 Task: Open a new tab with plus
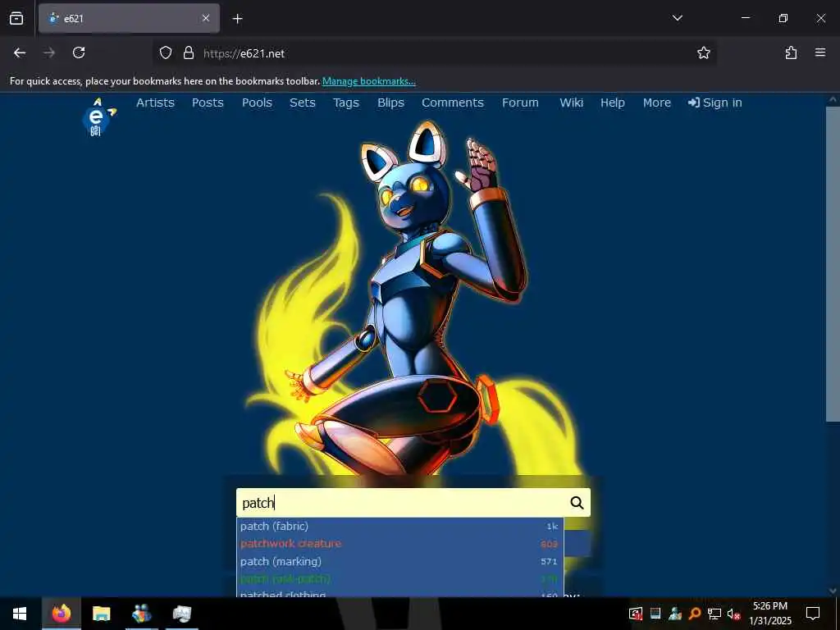click(x=237, y=19)
